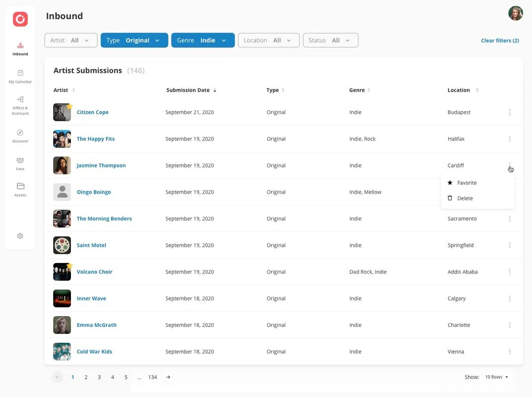Go to page 3
This screenshot has height=397, width=532.
[x=99, y=377]
